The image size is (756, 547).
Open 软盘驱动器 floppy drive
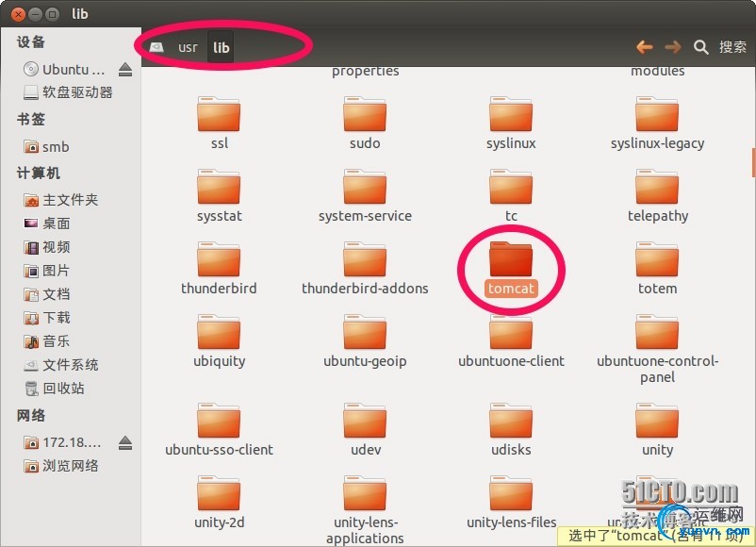[68, 92]
